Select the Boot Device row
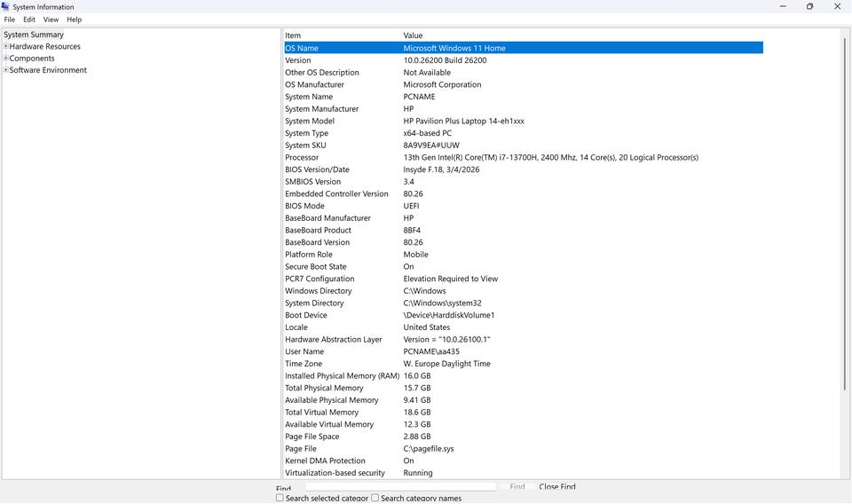 [x=524, y=315]
